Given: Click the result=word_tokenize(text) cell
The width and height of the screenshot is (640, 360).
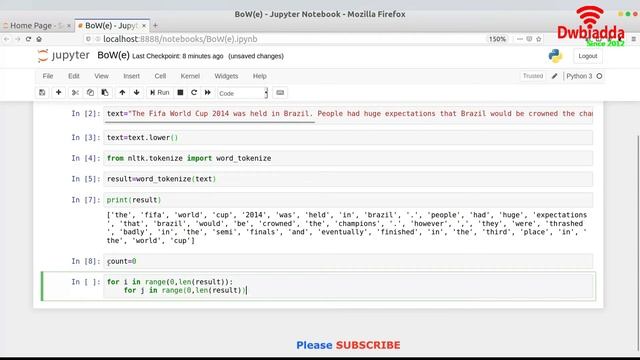Looking at the screenshot, I should point(348,179).
